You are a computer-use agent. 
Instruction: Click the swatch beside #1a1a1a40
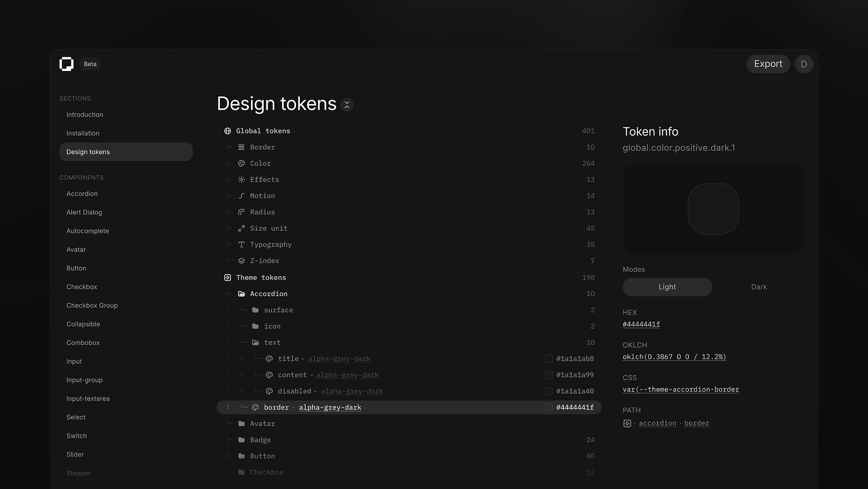(549, 391)
